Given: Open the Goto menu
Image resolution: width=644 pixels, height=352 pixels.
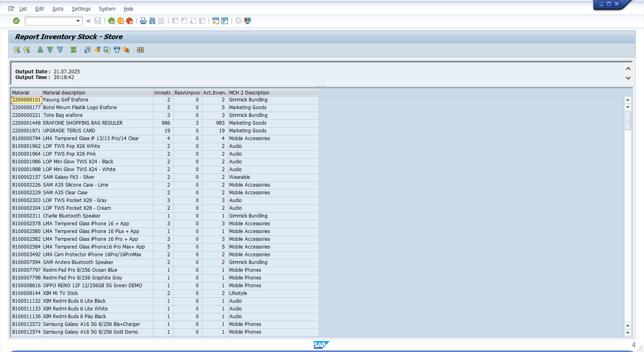Looking at the screenshot, I should tap(58, 9).
